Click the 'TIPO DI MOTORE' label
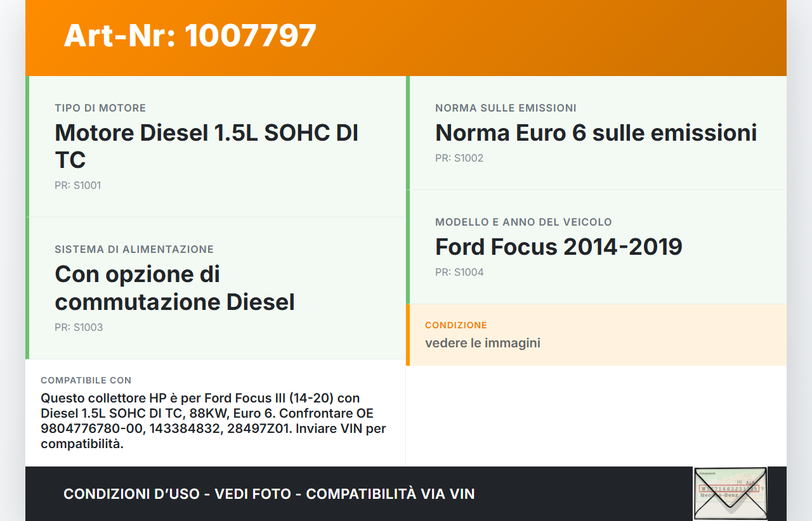The height and width of the screenshot is (521, 812). (100, 108)
